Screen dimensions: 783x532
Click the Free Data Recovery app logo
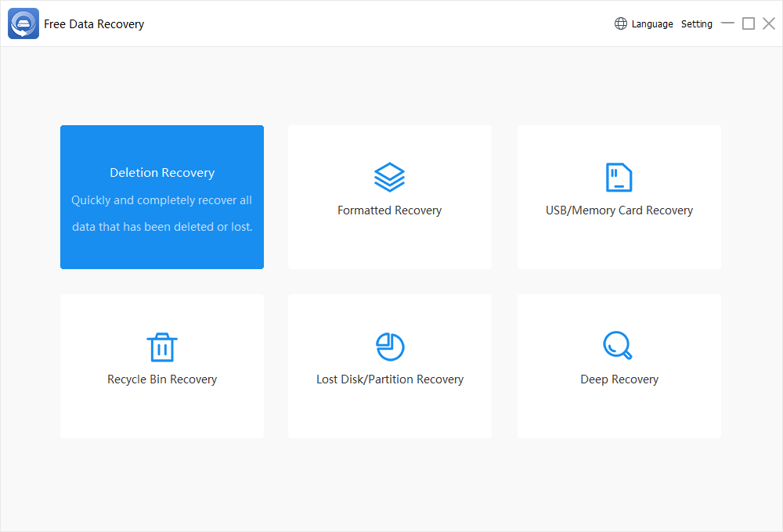23,23
